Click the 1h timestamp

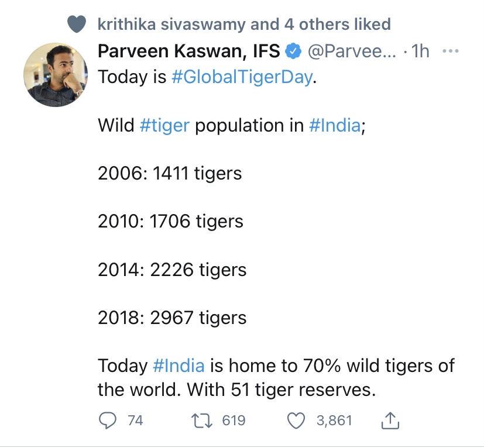[420, 51]
